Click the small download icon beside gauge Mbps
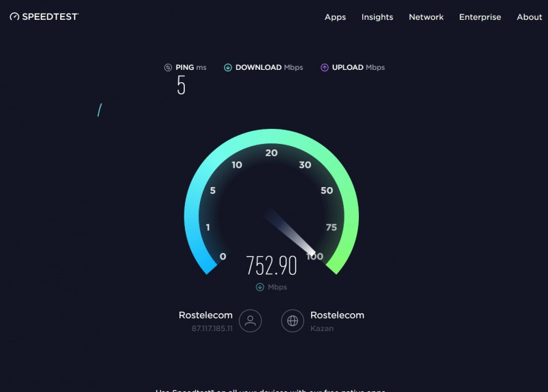The width and height of the screenshot is (548, 392). 260,287
